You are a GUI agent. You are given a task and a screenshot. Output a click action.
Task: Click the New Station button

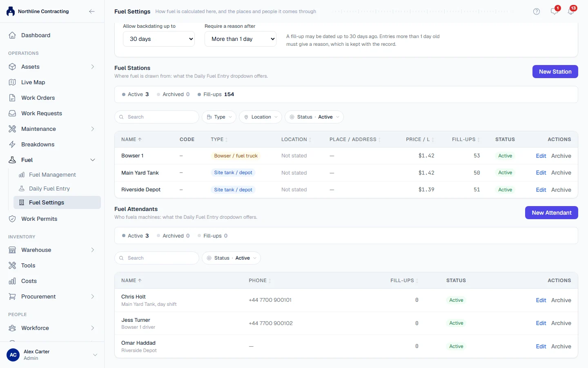[x=555, y=72]
